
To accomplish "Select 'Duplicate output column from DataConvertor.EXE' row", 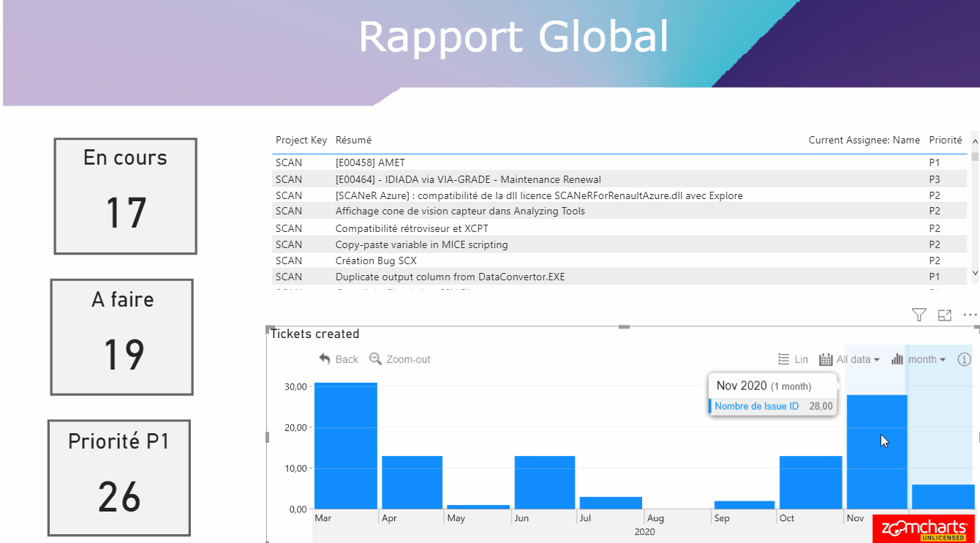I will tap(620, 277).
